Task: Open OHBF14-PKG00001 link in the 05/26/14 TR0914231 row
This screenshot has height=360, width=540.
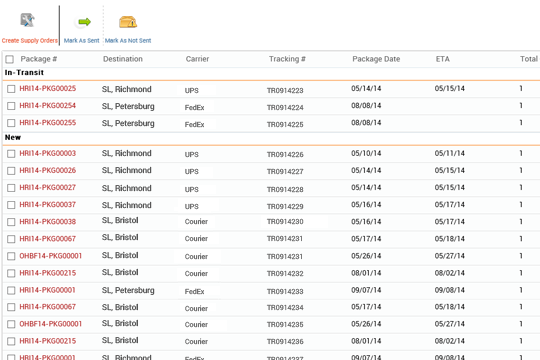Action: 51,256
